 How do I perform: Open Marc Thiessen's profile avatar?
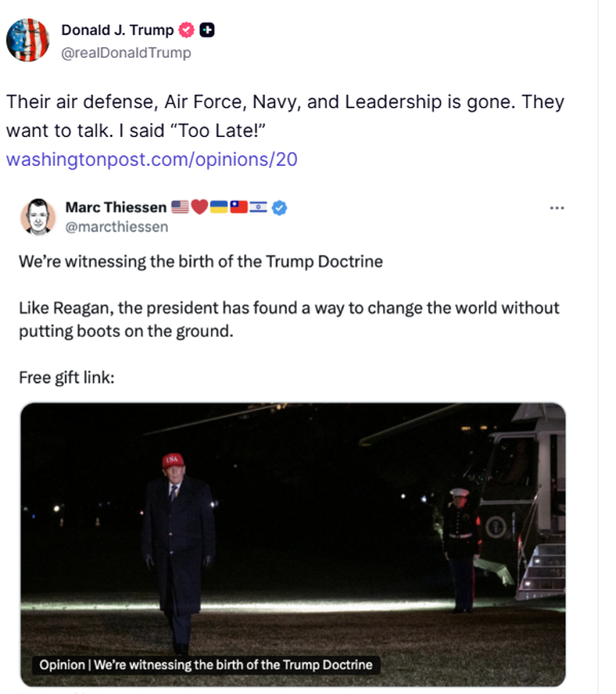pos(38,216)
